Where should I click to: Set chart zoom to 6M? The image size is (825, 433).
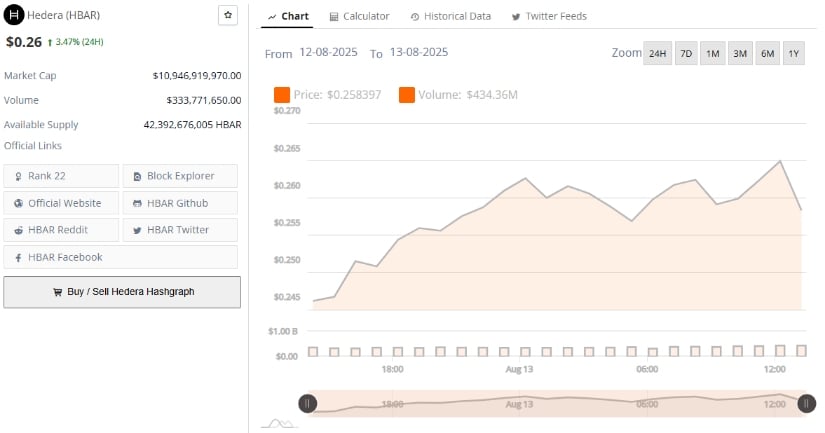(x=768, y=53)
